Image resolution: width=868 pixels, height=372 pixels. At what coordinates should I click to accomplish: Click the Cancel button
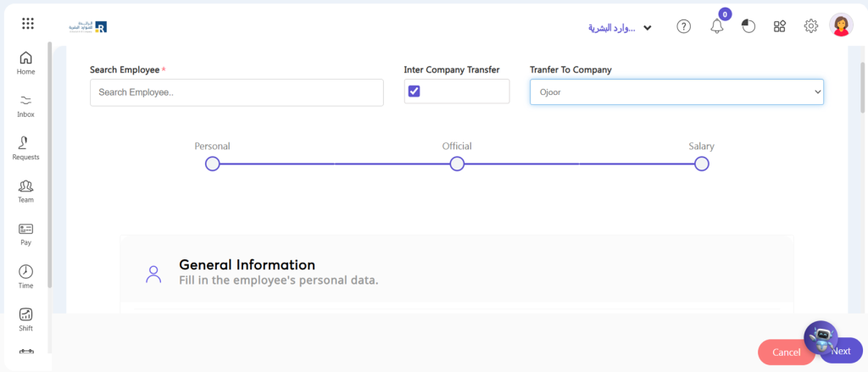coord(786,352)
